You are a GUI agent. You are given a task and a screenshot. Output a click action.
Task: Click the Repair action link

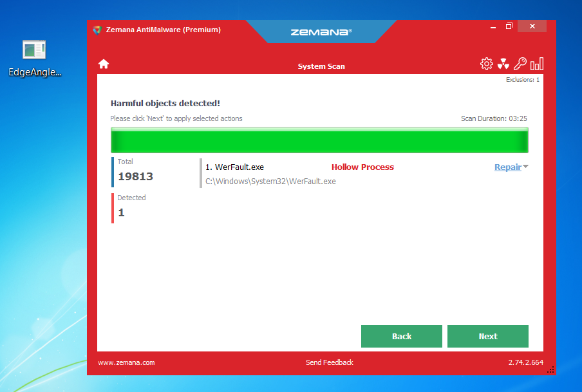[x=508, y=167]
